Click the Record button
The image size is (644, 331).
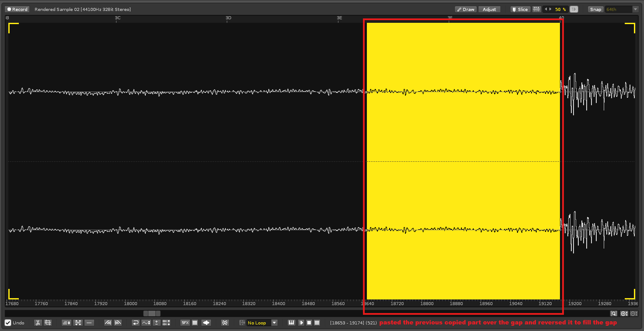(17, 9)
